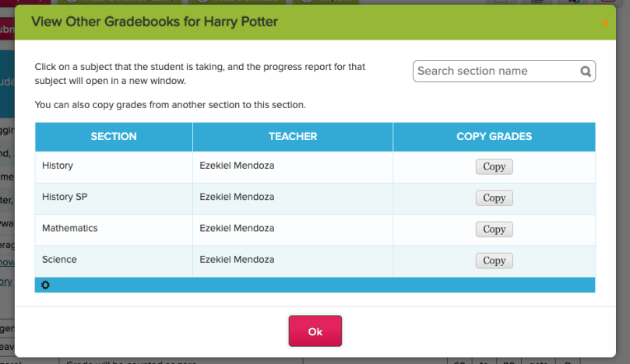
Task: Click the search magnifier icon
Action: tap(586, 72)
